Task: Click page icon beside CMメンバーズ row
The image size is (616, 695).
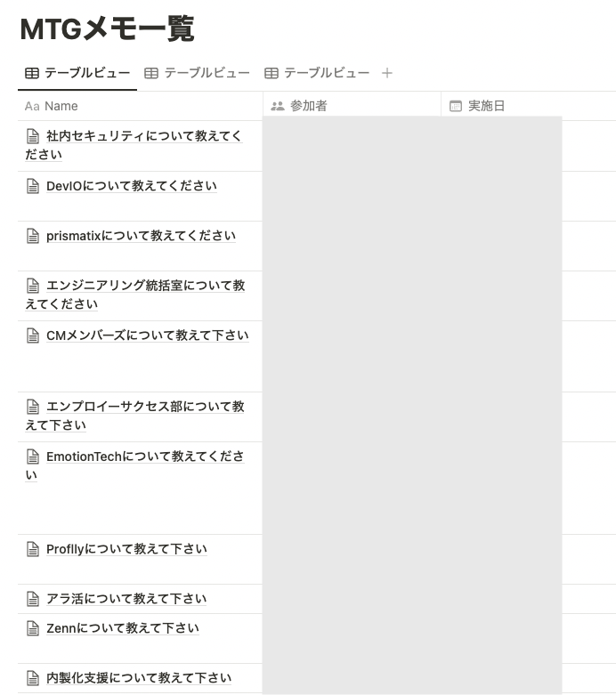Action: 33,335
